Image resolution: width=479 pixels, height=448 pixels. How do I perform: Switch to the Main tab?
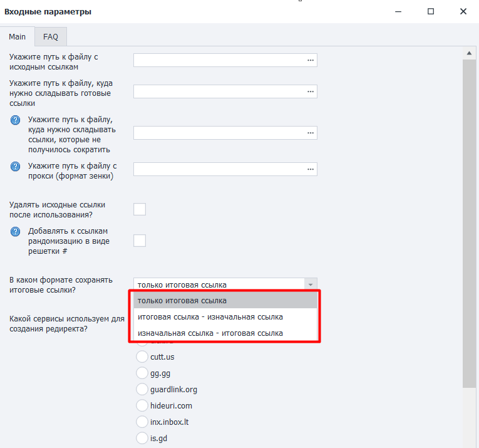[x=17, y=37]
